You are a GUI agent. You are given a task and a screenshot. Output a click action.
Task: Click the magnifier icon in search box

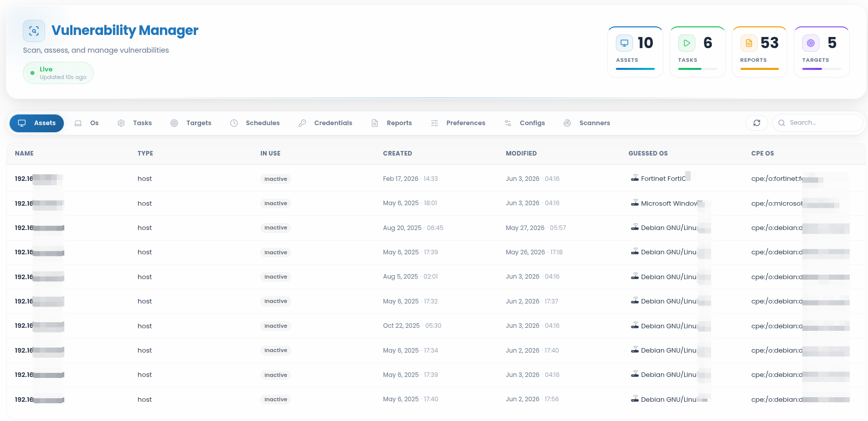[781, 123]
